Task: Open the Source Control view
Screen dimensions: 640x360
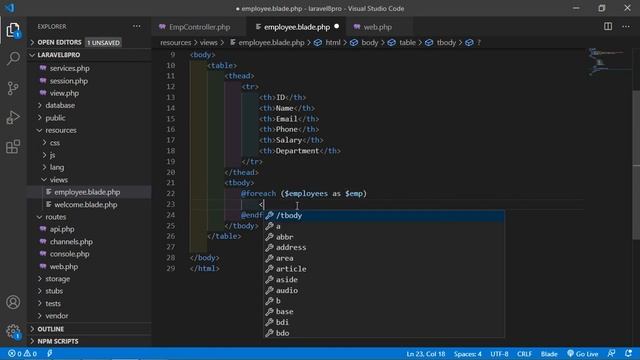Action: [13, 88]
